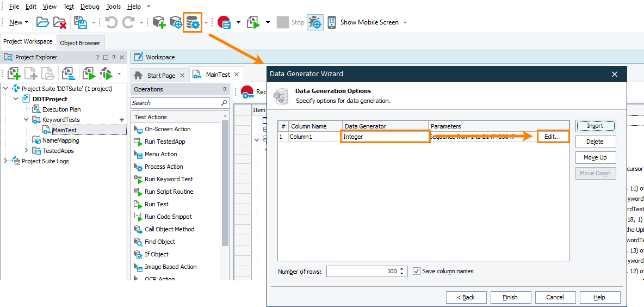Toggle the Operations panel pin
This screenshot has height=307, width=644.
pyautogui.click(x=225, y=89)
